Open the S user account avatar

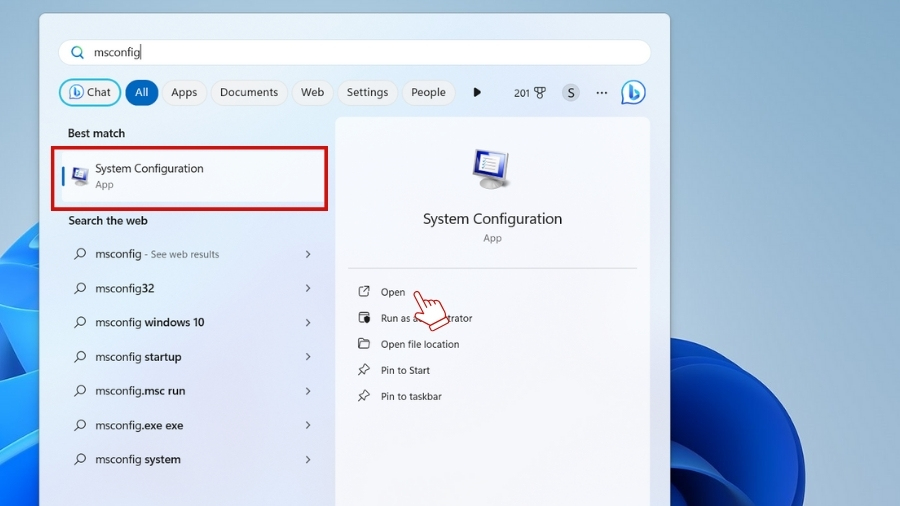pyautogui.click(x=571, y=92)
